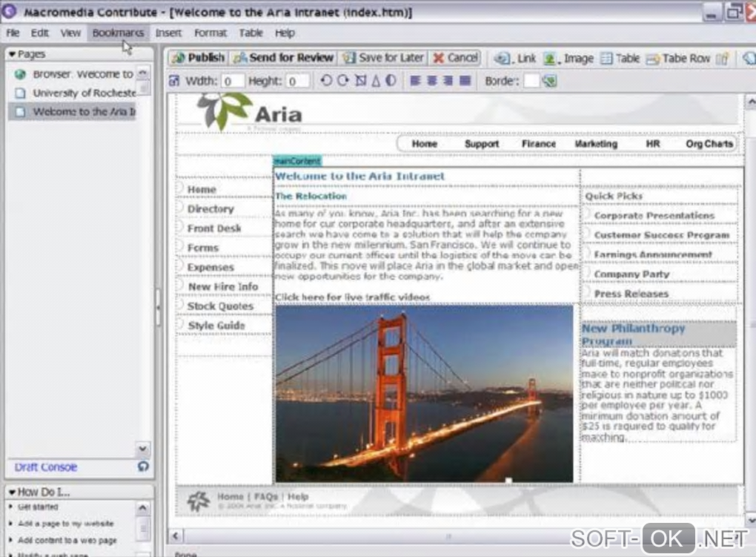Align image right
The image size is (756, 557).
(448, 81)
